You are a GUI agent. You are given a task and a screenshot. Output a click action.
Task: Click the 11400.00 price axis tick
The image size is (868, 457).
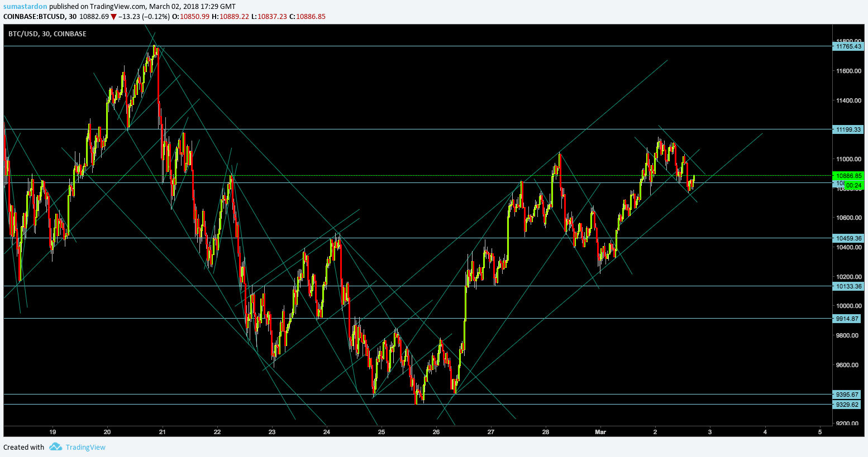(x=848, y=100)
